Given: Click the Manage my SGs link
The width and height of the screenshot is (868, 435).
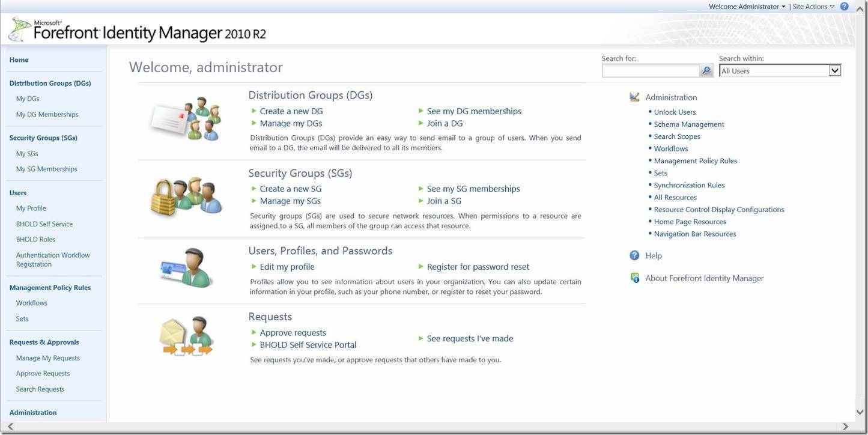Looking at the screenshot, I should coord(291,201).
